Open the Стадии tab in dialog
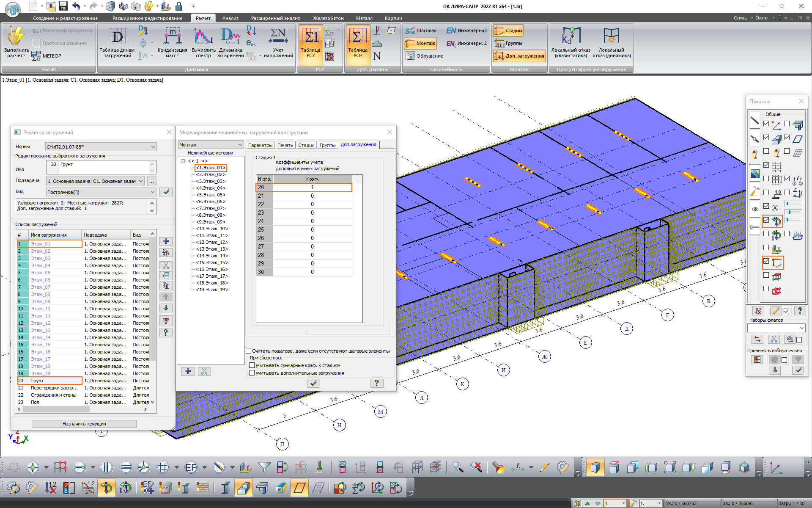 [x=306, y=145]
